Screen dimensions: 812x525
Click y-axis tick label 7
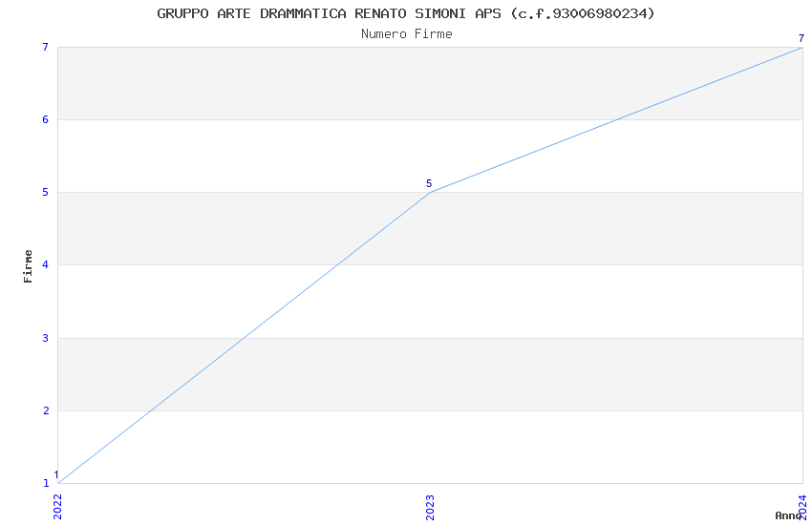coord(46,47)
